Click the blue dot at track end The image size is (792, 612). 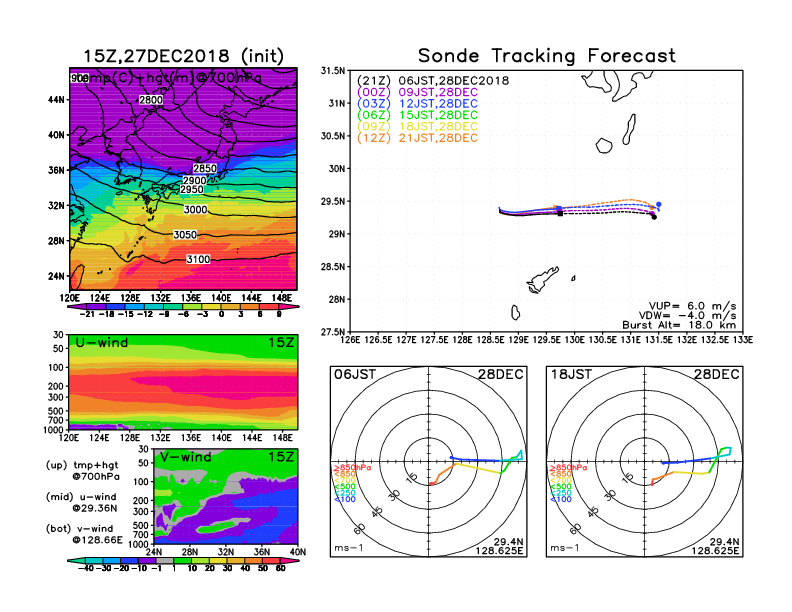pos(659,205)
